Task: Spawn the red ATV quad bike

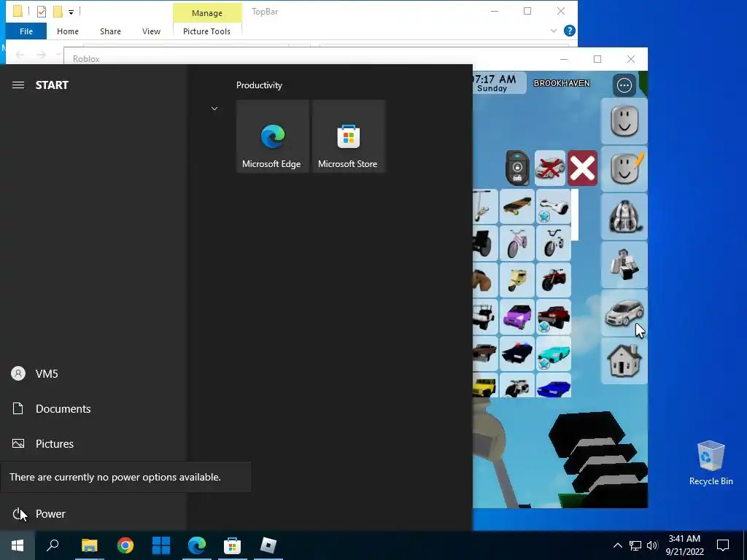Action: click(x=553, y=279)
